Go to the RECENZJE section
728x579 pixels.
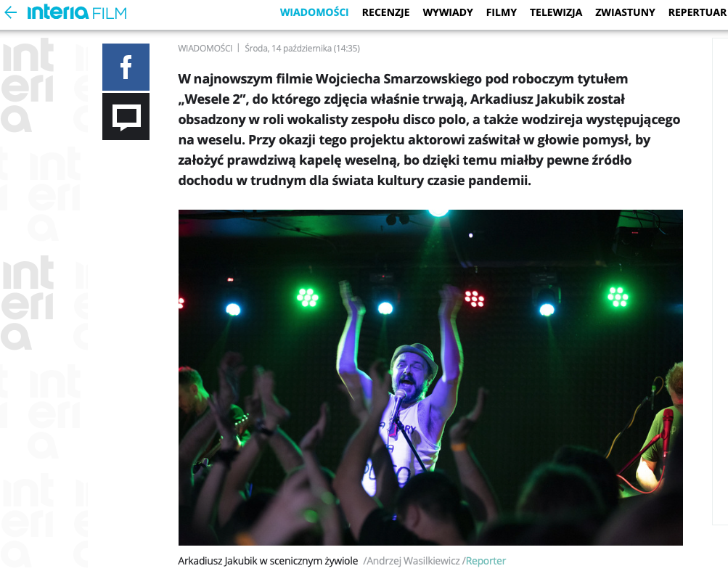click(x=385, y=12)
